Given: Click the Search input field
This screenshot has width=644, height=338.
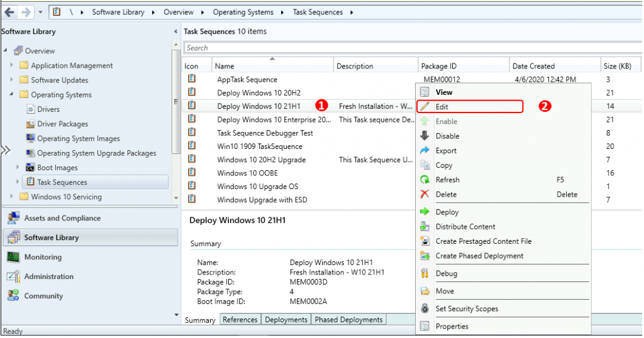Looking at the screenshot, I should tap(413, 48).
